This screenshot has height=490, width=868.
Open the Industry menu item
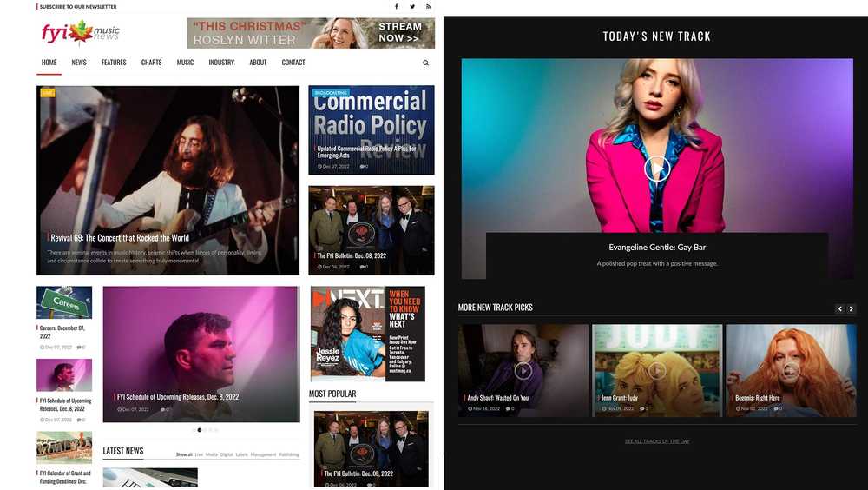[x=221, y=63]
